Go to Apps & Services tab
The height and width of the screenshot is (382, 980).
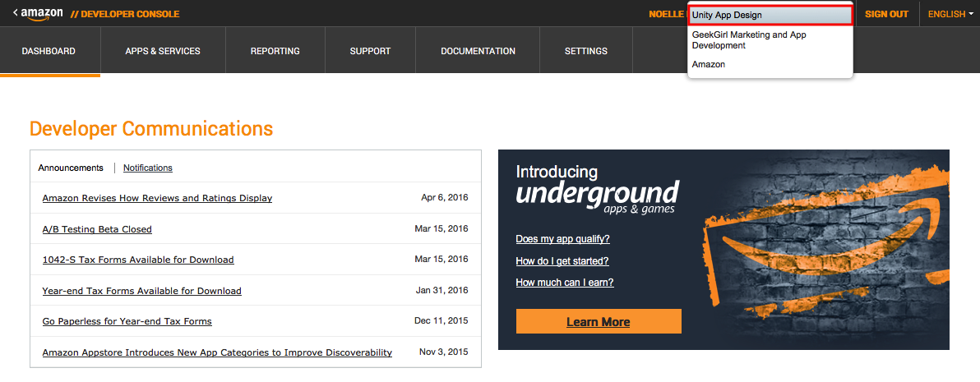tap(163, 51)
